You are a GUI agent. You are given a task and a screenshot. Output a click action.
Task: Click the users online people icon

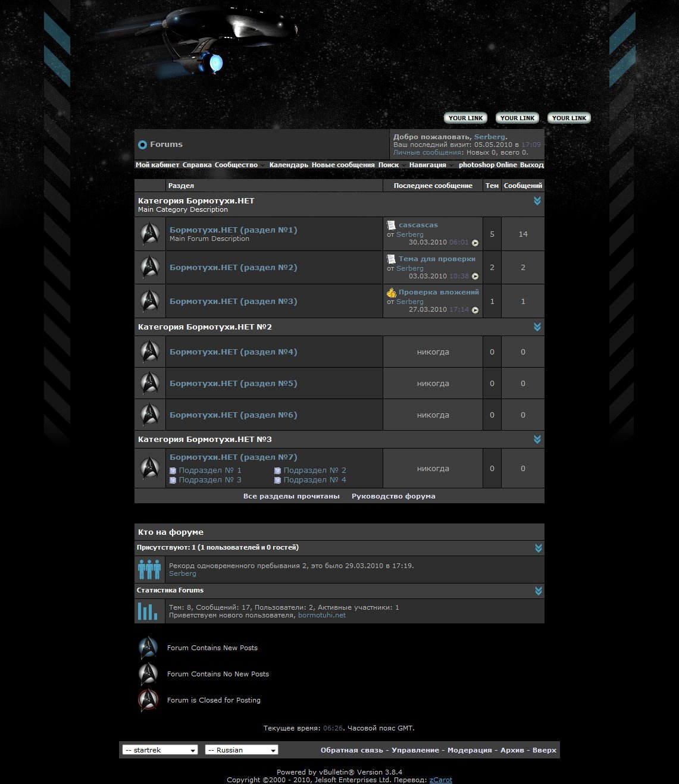[x=149, y=569]
